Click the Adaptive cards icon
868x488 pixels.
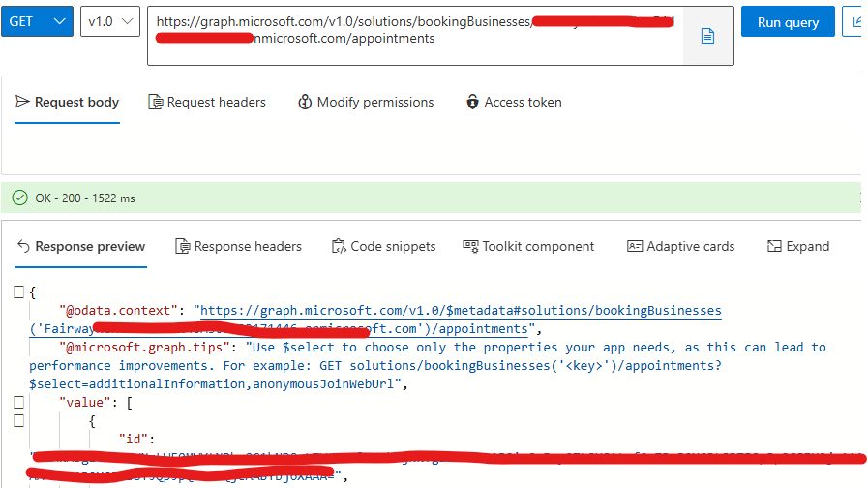635,246
